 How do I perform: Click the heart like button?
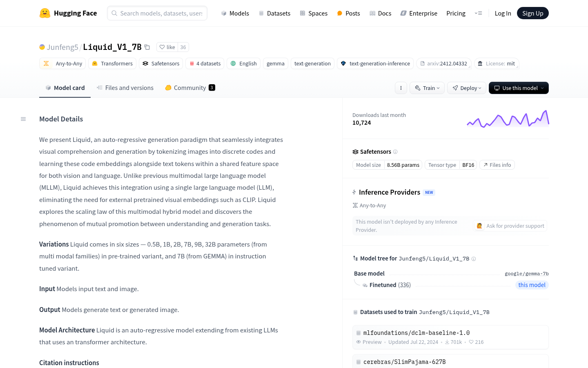167,47
